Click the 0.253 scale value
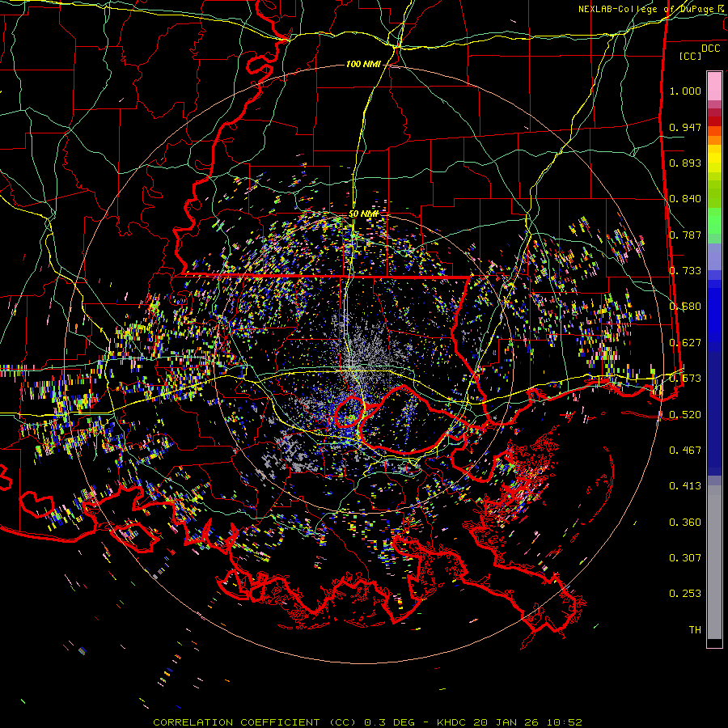The height and width of the screenshot is (728, 728). (685, 594)
